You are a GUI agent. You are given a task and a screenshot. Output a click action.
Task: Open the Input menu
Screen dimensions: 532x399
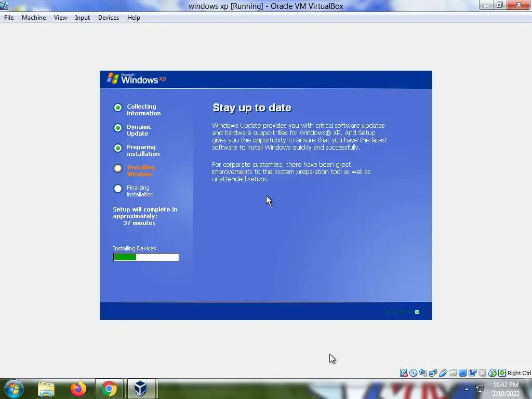coord(83,18)
